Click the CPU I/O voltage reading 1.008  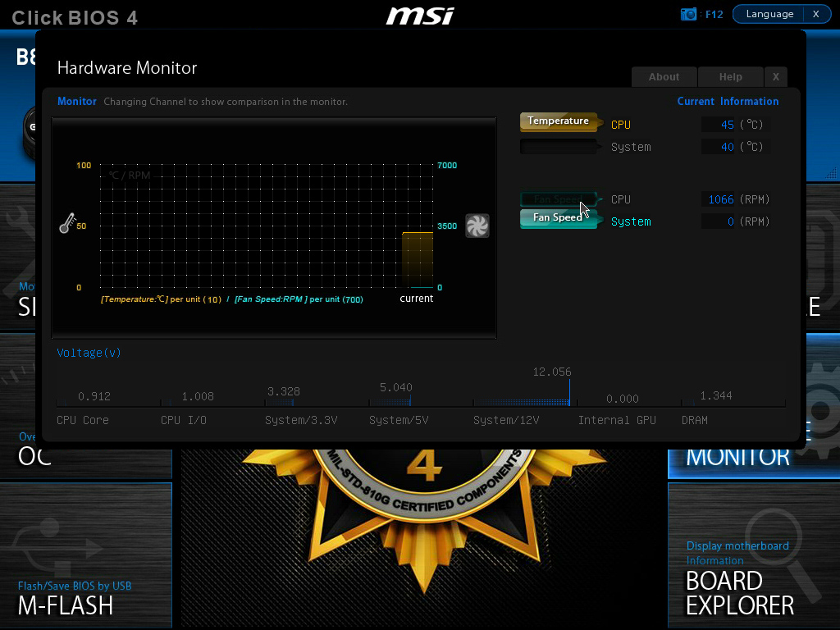[x=198, y=396]
